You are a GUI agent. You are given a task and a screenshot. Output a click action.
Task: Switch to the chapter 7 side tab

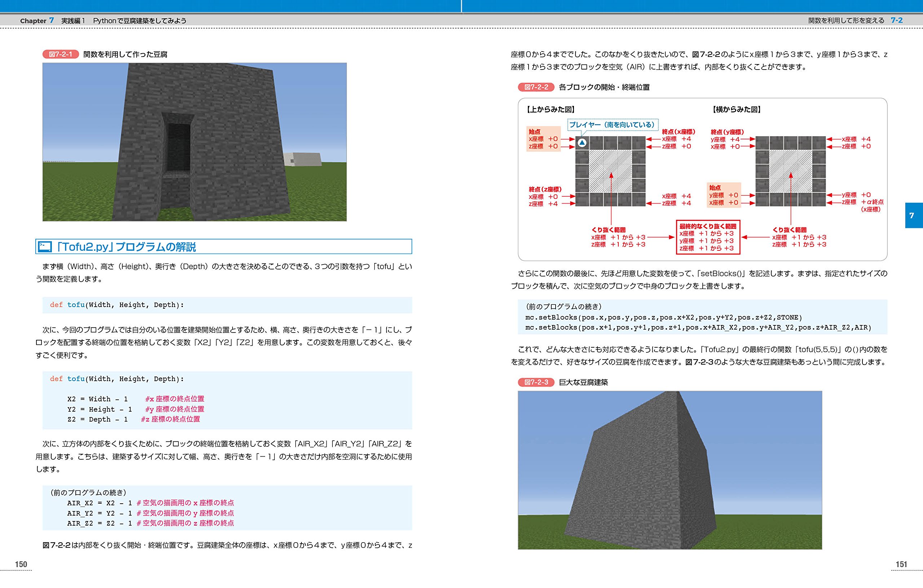914,216
